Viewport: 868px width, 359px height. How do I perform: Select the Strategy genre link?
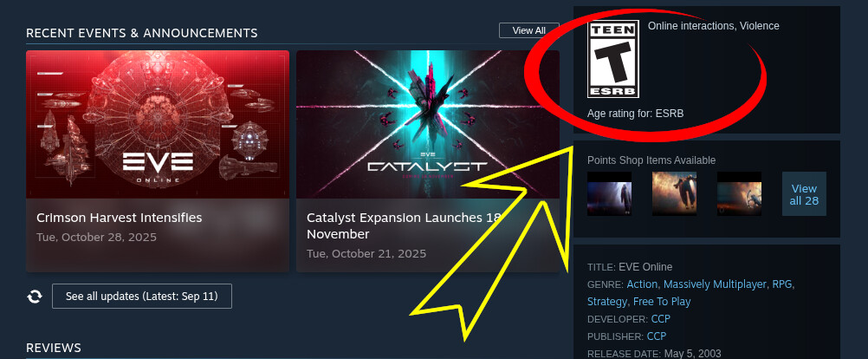click(606, 302)
